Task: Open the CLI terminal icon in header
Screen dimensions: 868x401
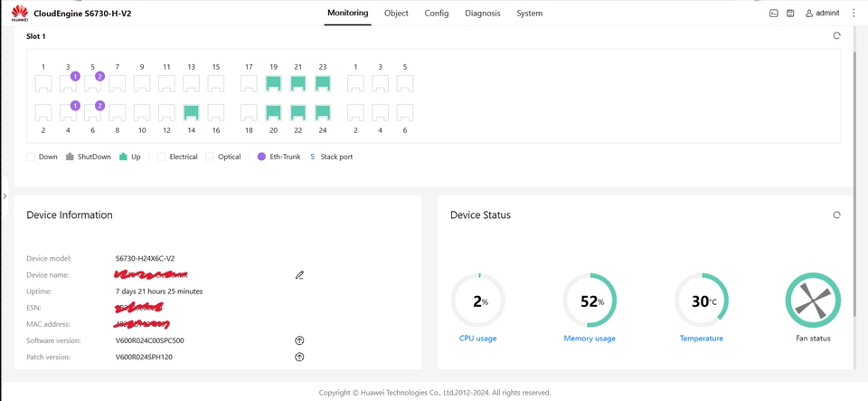Action: pos(774,14)
